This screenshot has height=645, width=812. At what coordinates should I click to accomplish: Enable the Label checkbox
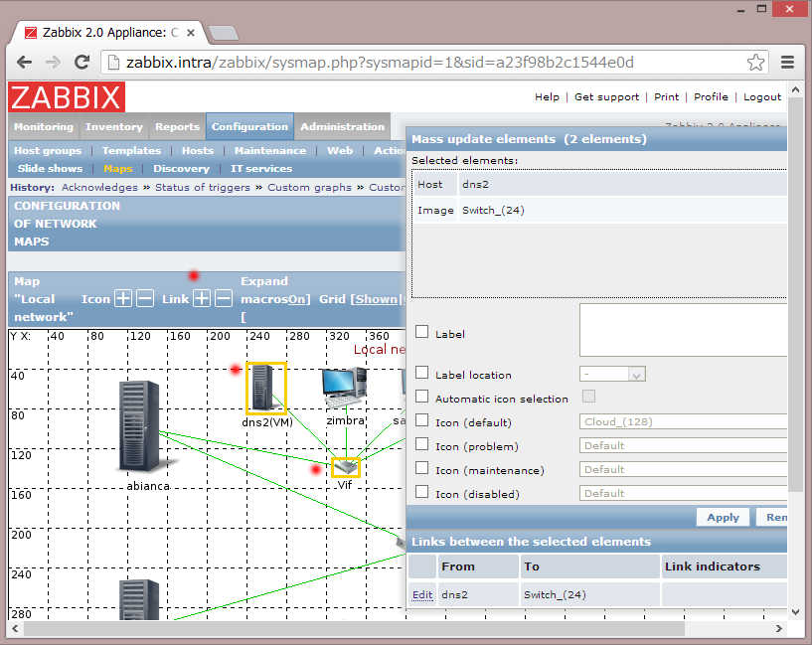coord(422,332)
